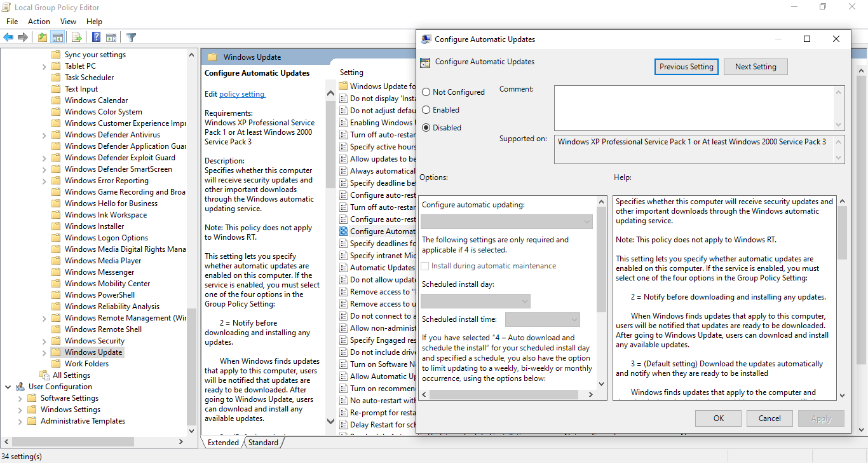Screen dimensions: 868x463
Task: Open the File menu
Action: click(x=12, y=22)
